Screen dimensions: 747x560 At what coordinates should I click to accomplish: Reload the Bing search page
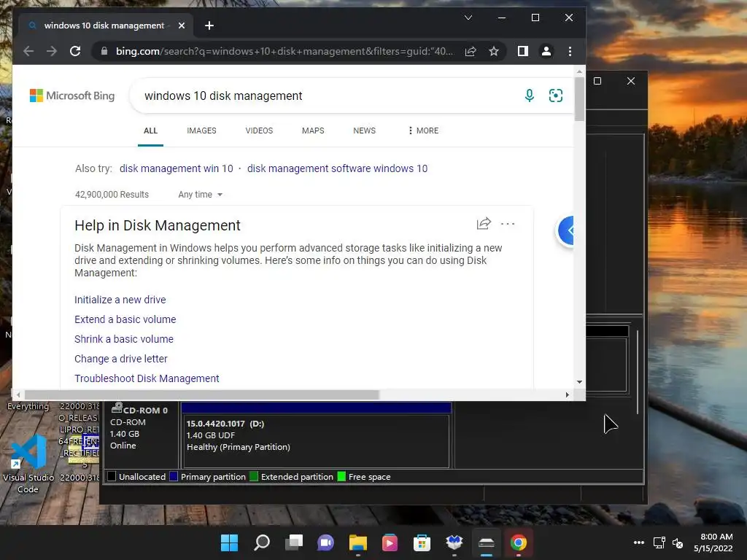75,51
